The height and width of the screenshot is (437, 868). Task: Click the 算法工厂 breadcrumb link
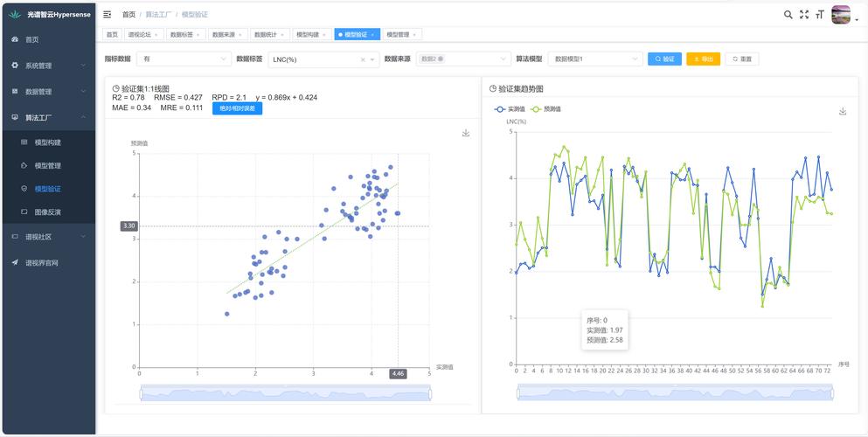pyautogui.click(x=159, y=14)
